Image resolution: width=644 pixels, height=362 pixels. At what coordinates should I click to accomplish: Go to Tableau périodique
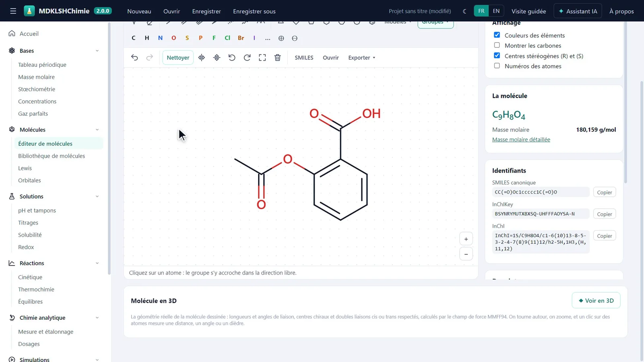[42, 65]
